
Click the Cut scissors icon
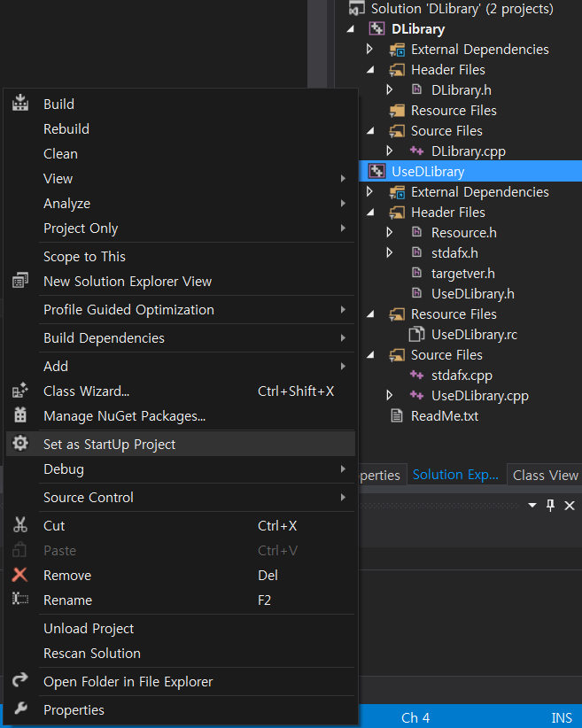(x=20, y=525)
